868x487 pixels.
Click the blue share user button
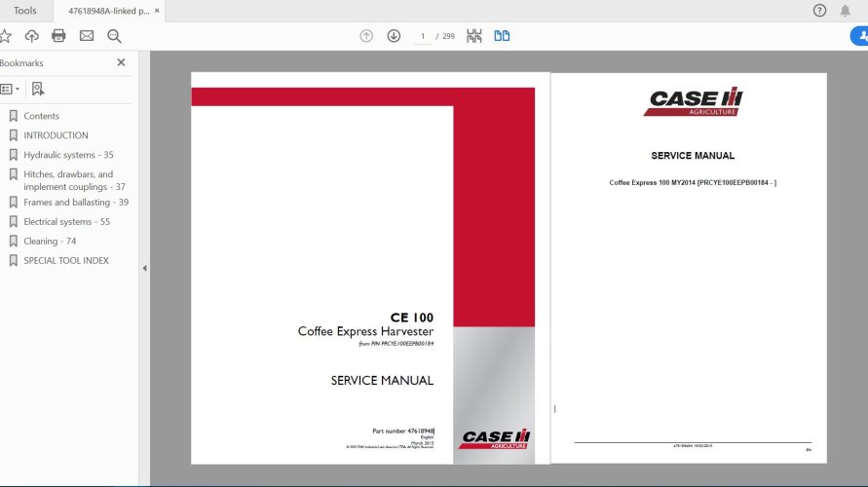pyautogui.click(x=859, y=37)
